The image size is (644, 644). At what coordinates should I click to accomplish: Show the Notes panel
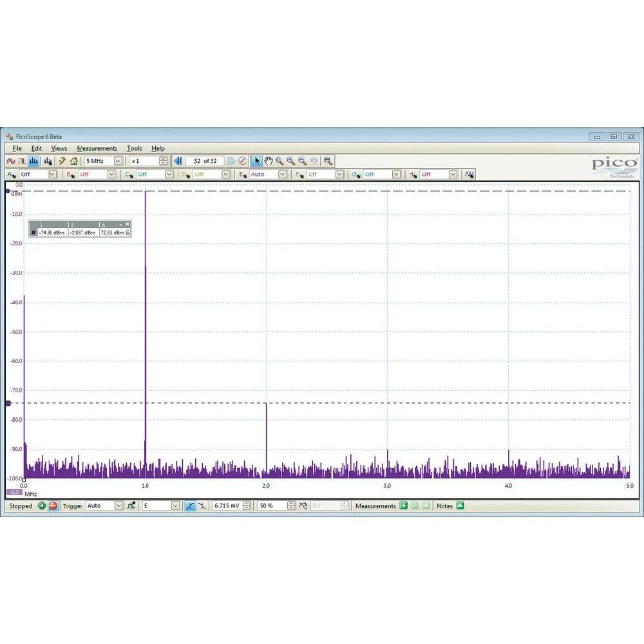pos(460,506)
